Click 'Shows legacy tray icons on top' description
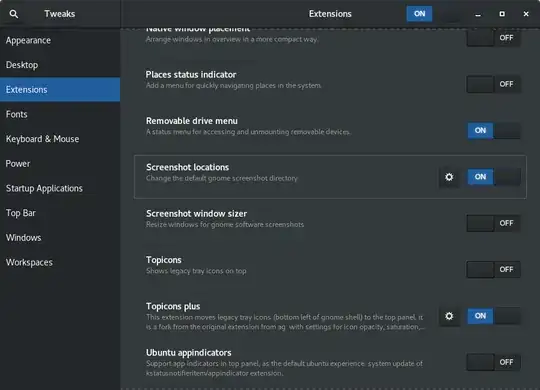 click(x=196, y=271)
